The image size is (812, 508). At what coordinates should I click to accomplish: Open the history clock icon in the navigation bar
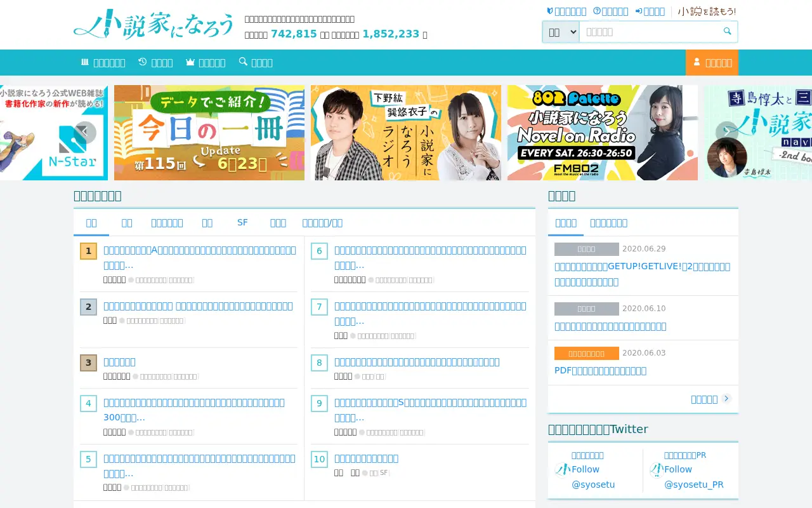coord(143,62)
